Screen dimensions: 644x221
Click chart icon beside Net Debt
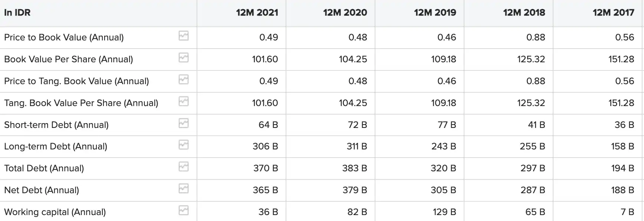tap(184, 189)
